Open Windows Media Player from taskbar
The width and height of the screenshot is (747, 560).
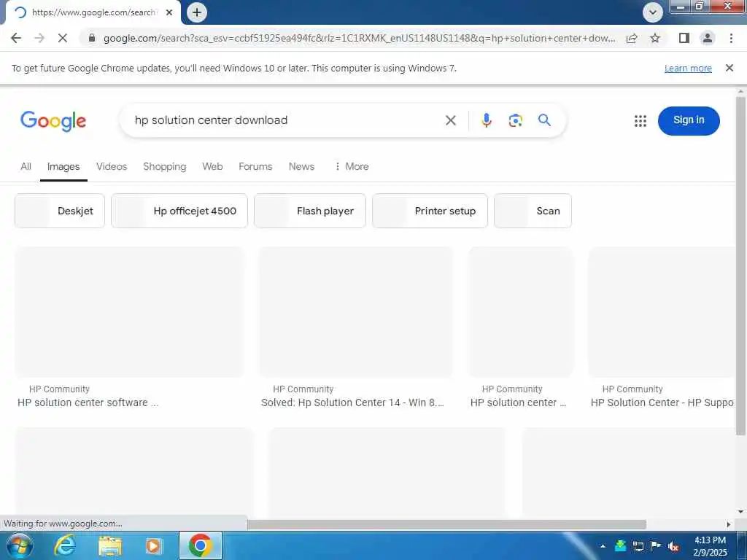click(153, 545)
